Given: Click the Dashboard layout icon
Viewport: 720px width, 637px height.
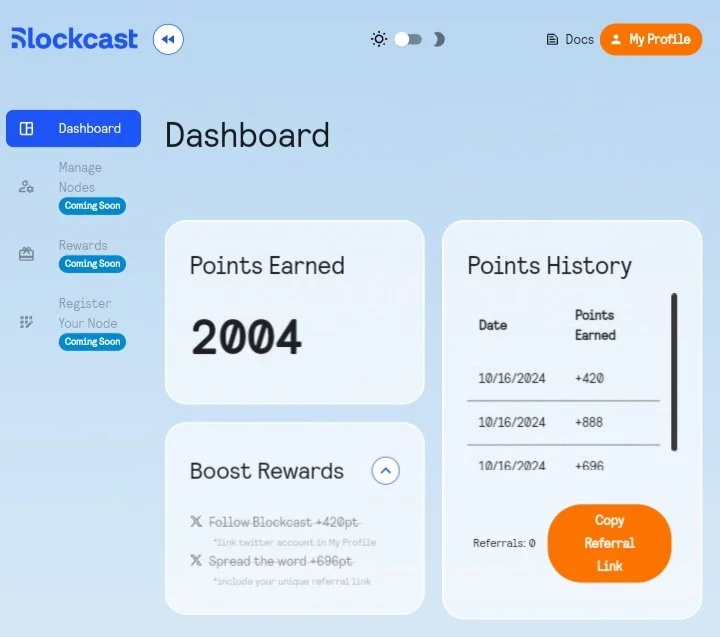Looking at the screenshot, I should coord(26,129).
